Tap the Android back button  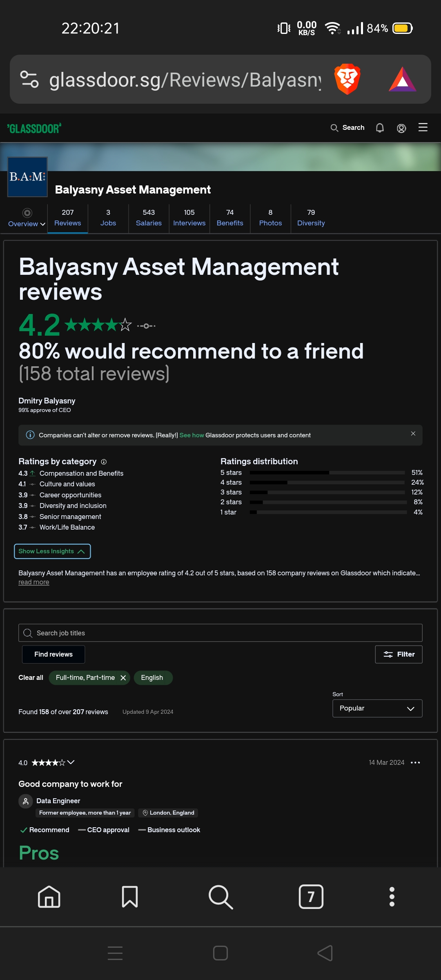click(325, 953)
